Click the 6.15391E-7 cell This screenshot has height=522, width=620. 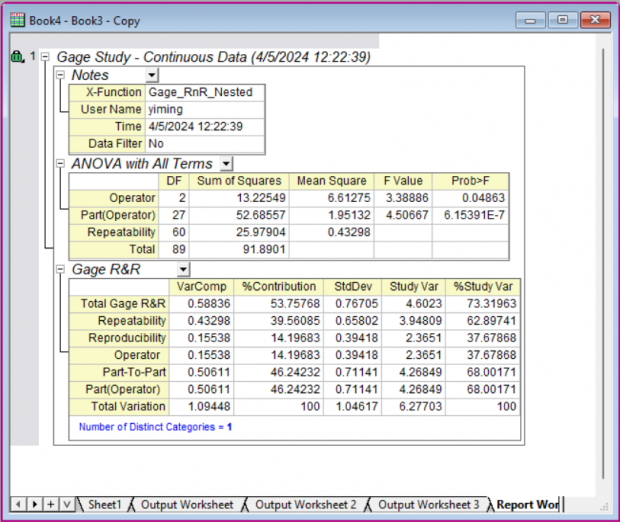click(x=470, y=215)
